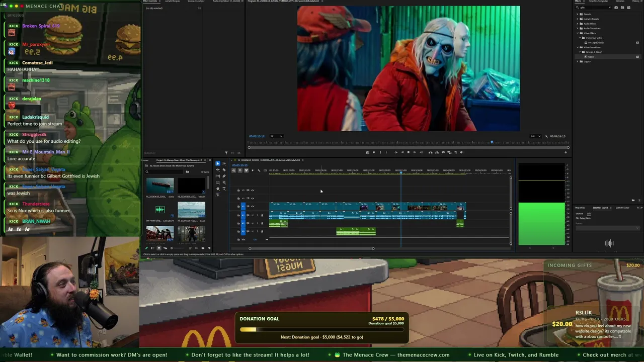644x362 pixels.
Task: Toggle V1 track output eye
Action: pyautogui.click(x=253, y=206)
